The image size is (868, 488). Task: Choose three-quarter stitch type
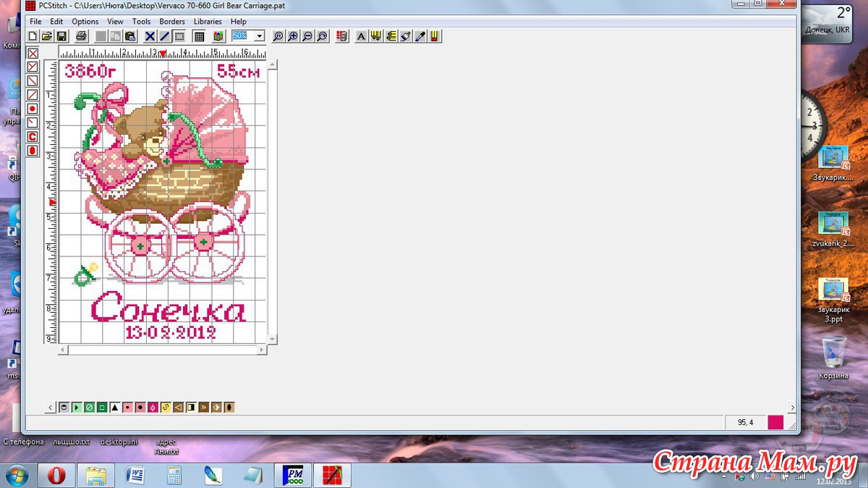coord(33,67)
